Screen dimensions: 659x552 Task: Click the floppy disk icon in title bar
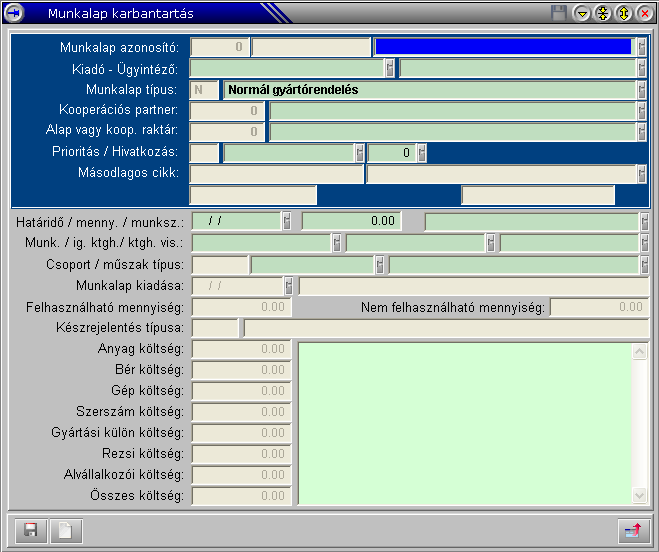click(x=559, y=13)
